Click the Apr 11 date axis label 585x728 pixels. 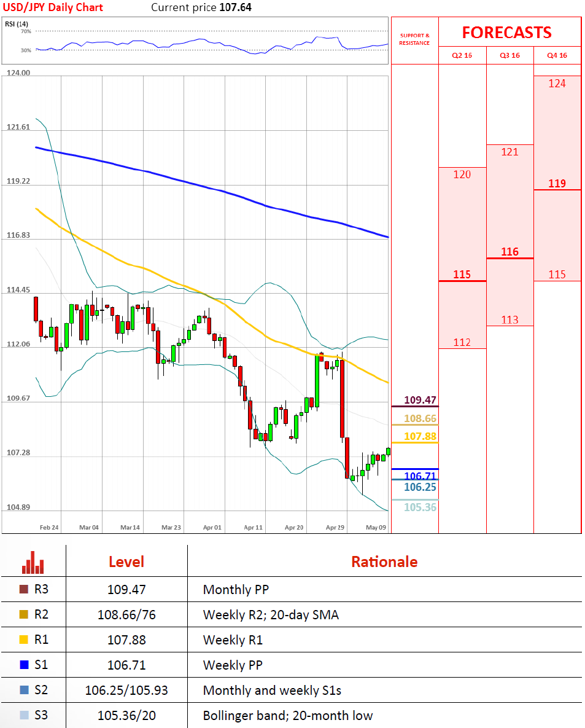point(254,528)
